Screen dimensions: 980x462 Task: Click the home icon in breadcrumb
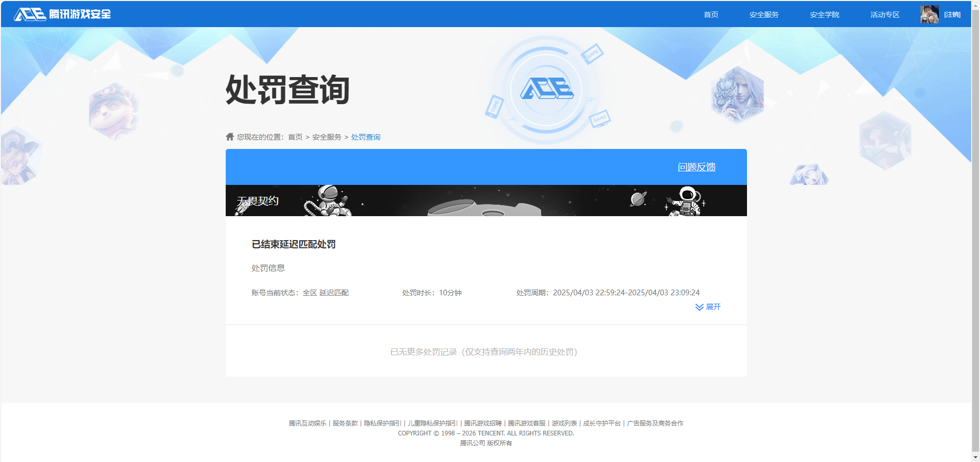[x=230, y=136]
